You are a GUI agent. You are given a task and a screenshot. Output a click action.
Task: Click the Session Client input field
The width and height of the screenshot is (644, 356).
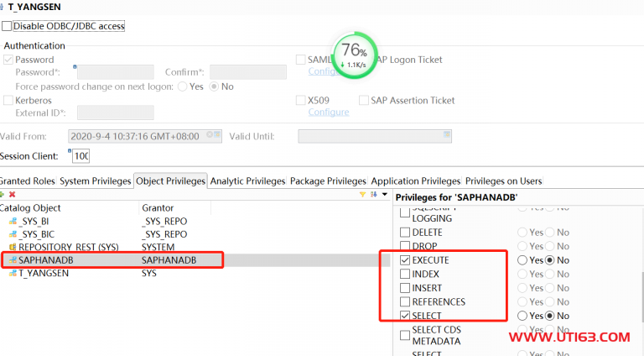81,156
